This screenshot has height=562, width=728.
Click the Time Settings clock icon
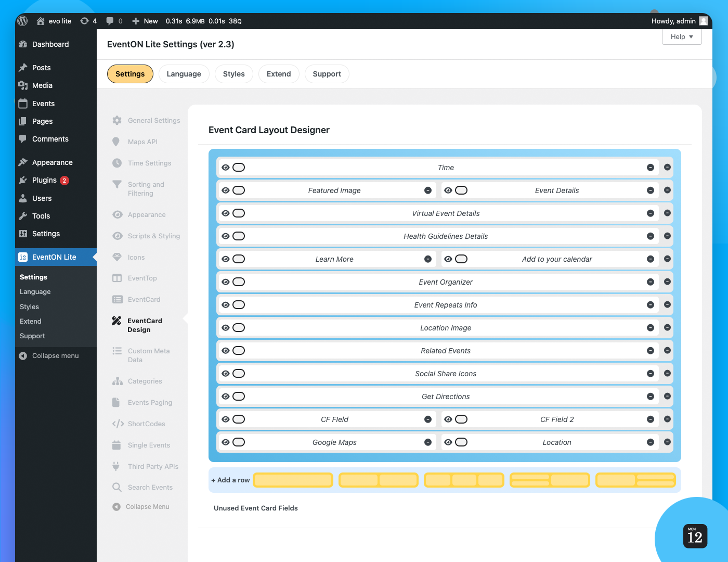[x=117, y=163]
